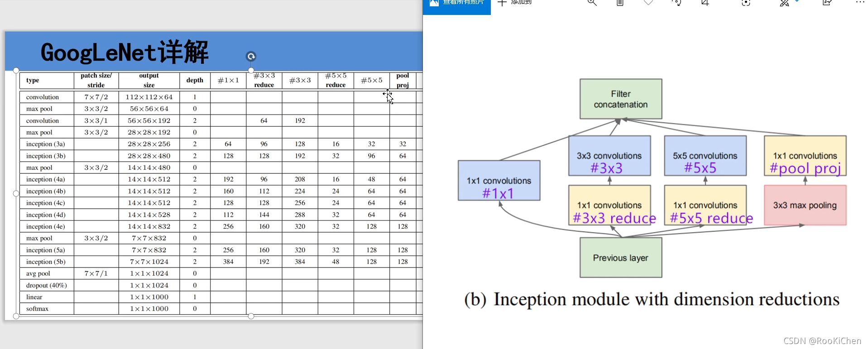The width and height of the screenshot is (868, 349).
Task: Share the photo using share icon
Action: (x=827, y=3)
